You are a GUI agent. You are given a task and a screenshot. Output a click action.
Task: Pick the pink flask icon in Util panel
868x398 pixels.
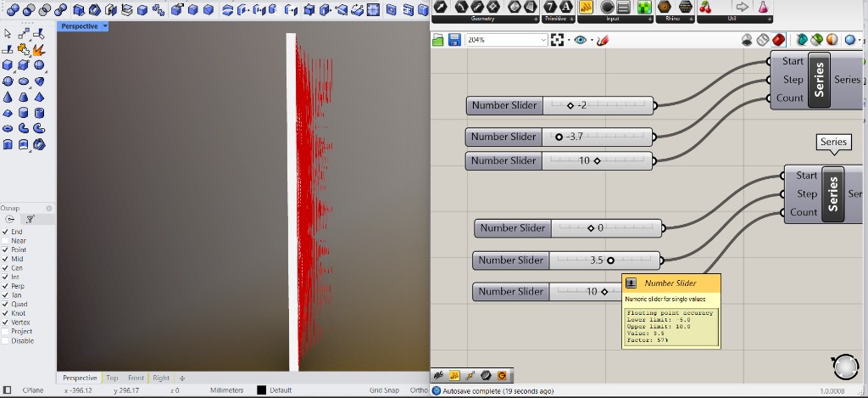click(x=763, y=7)
